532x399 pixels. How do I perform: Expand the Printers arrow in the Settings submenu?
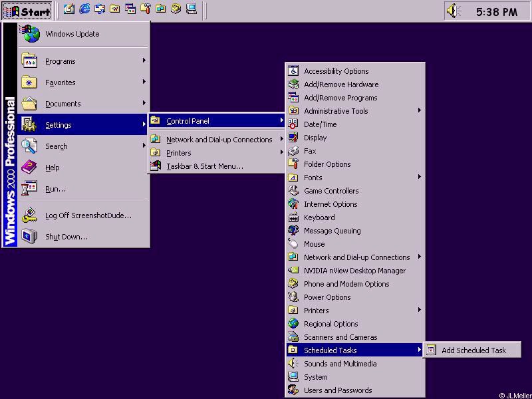click(281, 152)
